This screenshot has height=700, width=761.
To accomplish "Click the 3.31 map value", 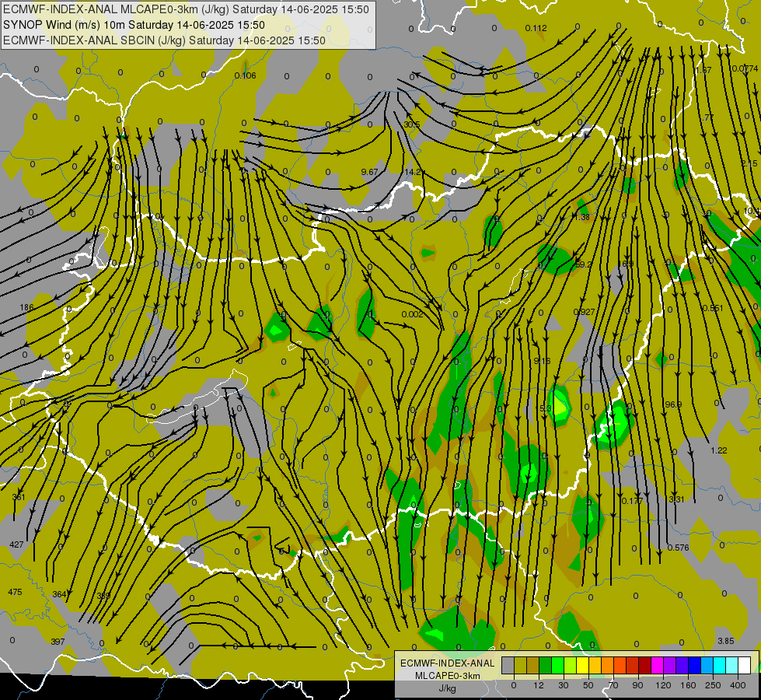I will (676, 499).
